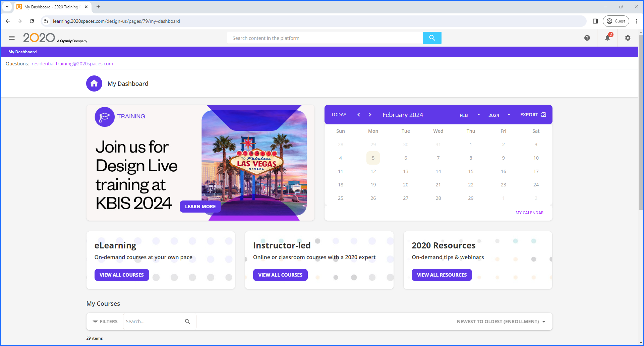Screen dimensions: 644x346
Task: Open the hamburger main menu
Action: (12, 38)
